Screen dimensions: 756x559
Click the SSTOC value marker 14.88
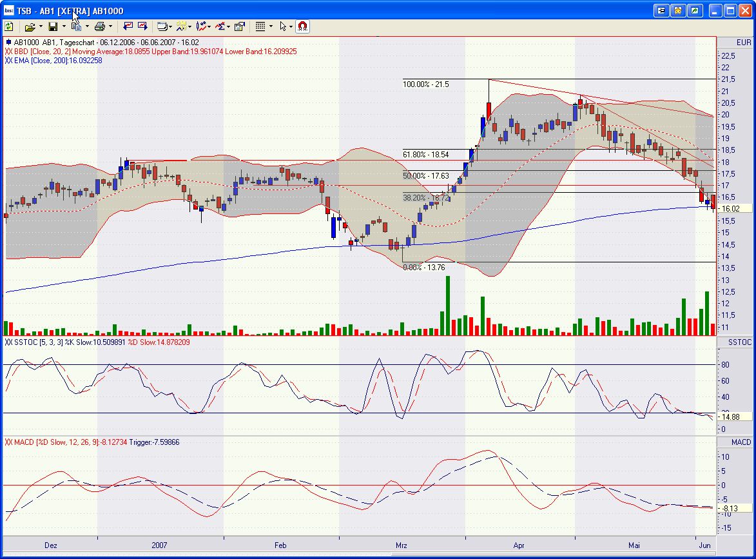(x=734, y=417)
